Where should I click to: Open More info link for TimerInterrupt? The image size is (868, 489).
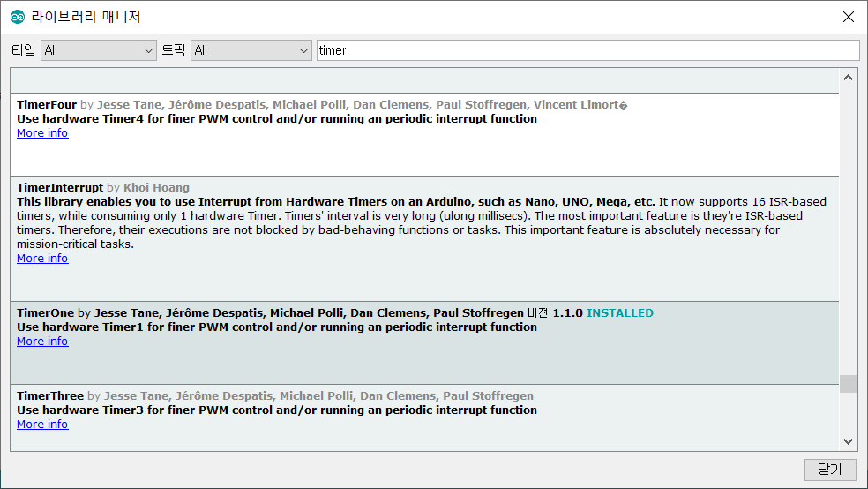[x=42, y=258]
